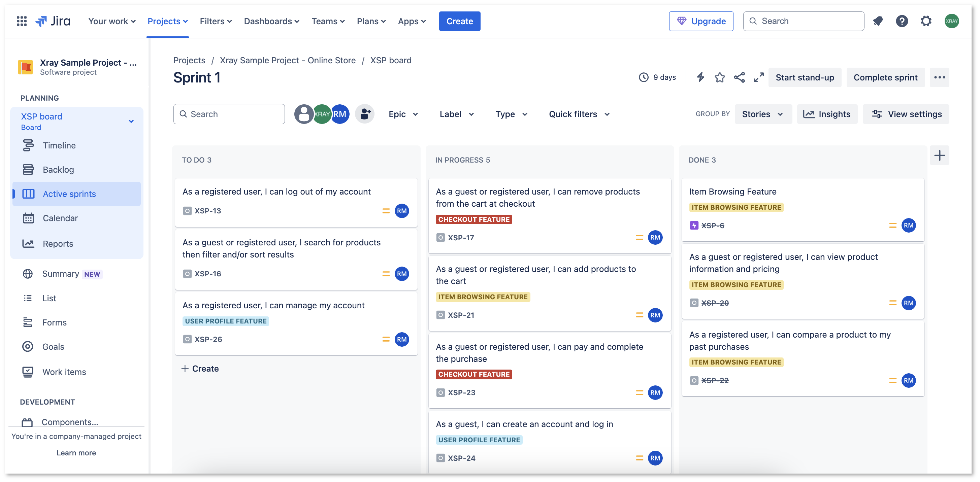
Task: Open the notifications bell icon
Action: click(x=878, y=21)
